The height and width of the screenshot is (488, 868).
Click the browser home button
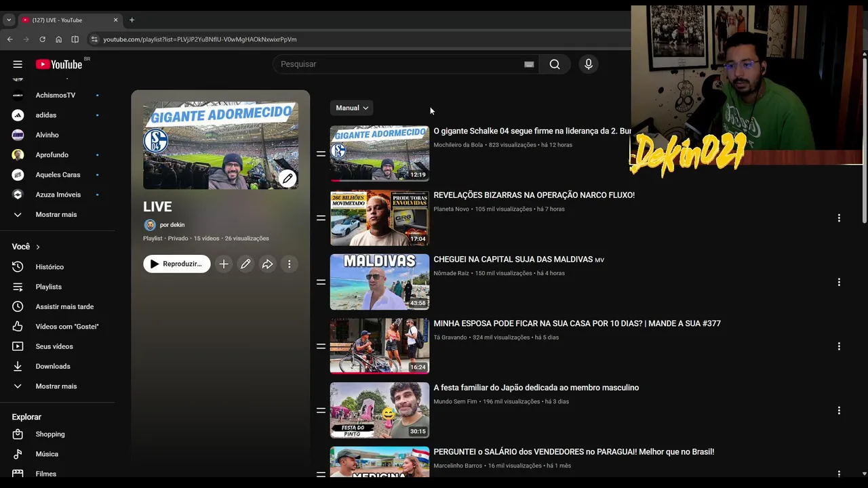click(59, 39)
